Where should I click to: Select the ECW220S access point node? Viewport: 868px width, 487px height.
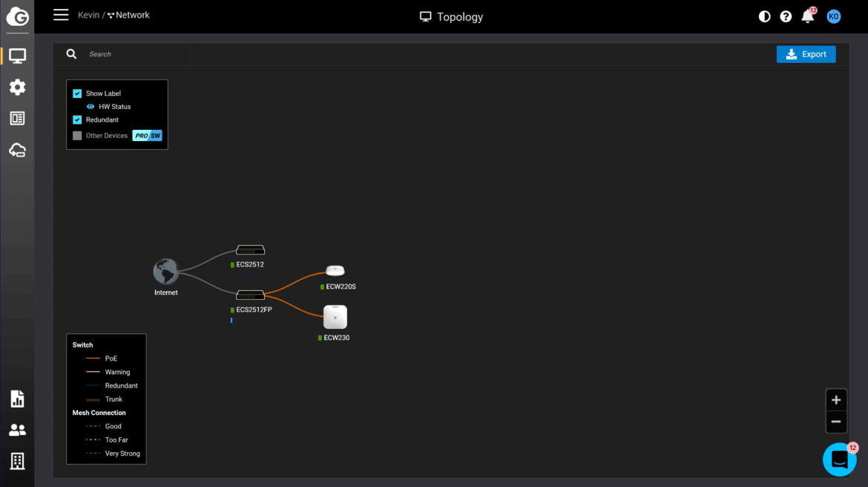coord(335,270)
